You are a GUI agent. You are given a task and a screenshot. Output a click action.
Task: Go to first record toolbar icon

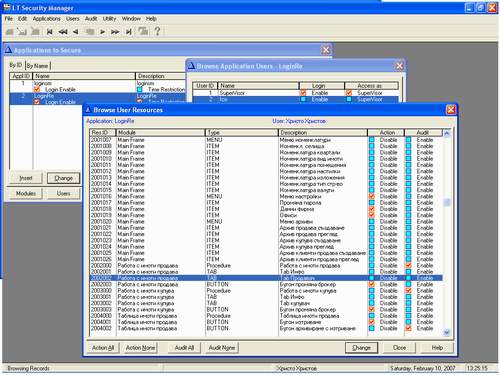tap(50, 32)
